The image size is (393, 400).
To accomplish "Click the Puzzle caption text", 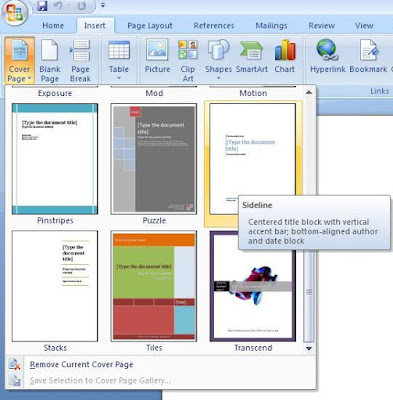I will (x=154, y=220).
